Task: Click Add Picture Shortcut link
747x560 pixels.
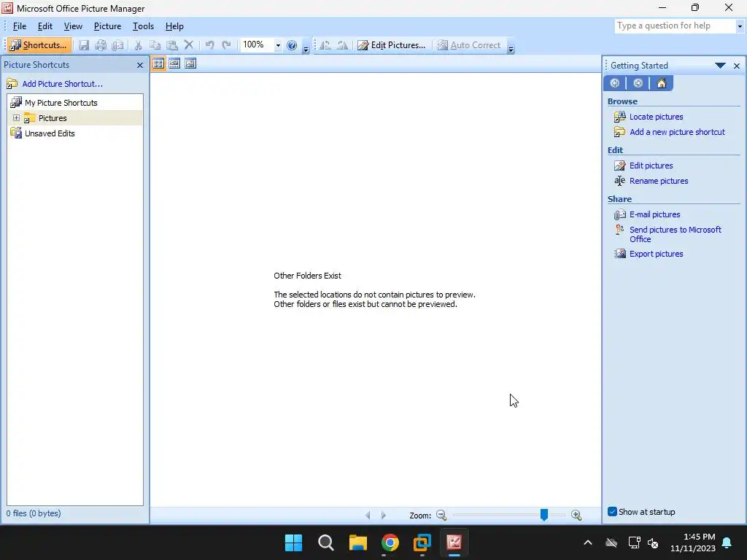Action: point(63,84)
